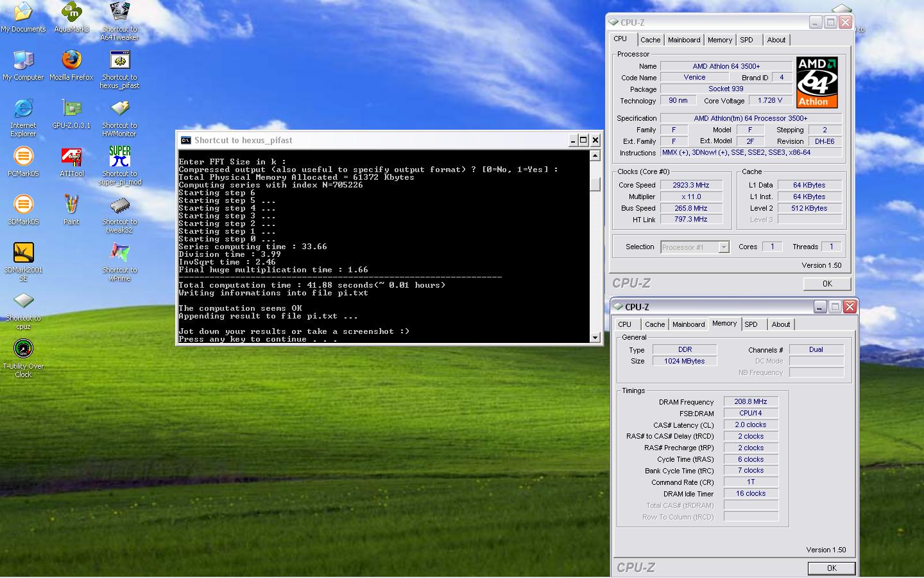Open the AquaMark3 desktop icon

(71, 17)
